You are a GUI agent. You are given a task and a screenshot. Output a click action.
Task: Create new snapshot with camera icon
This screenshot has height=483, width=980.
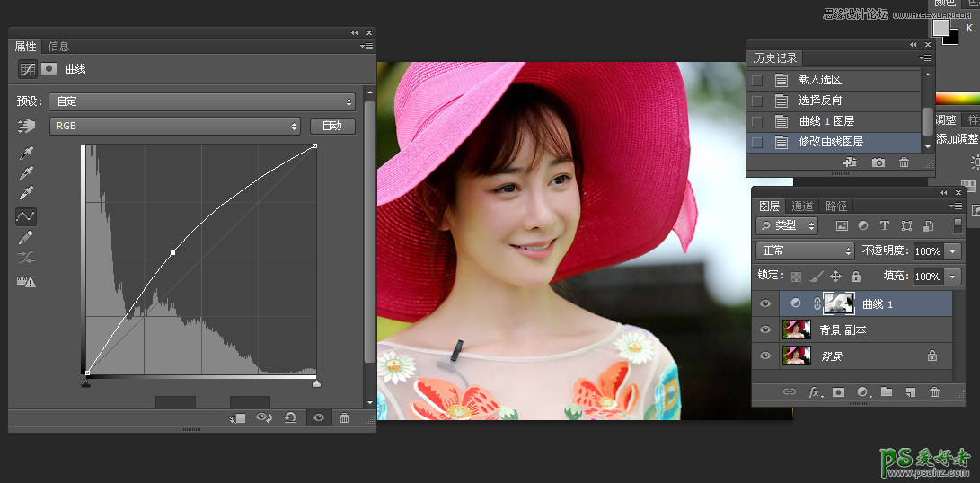click(x=878, y=162)
